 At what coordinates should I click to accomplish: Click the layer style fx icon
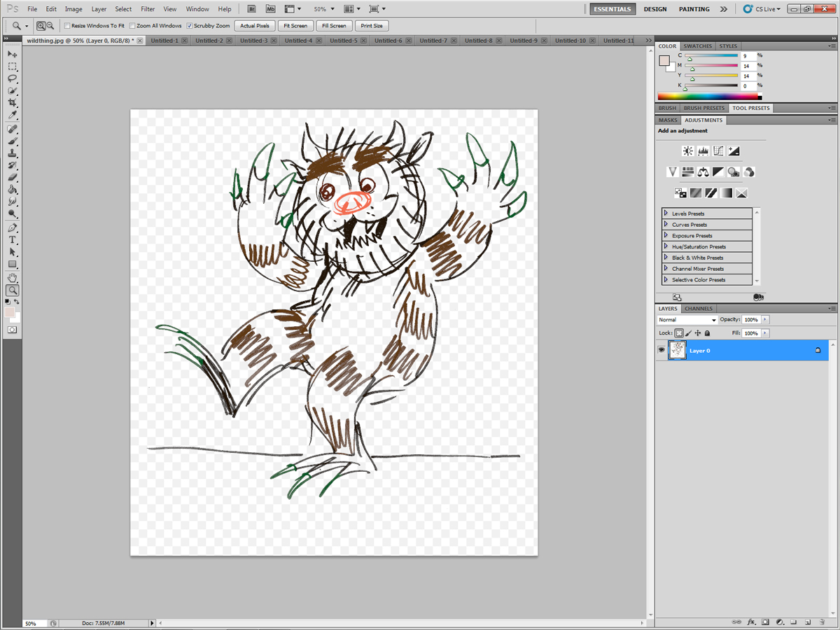(x=752, y=622)
